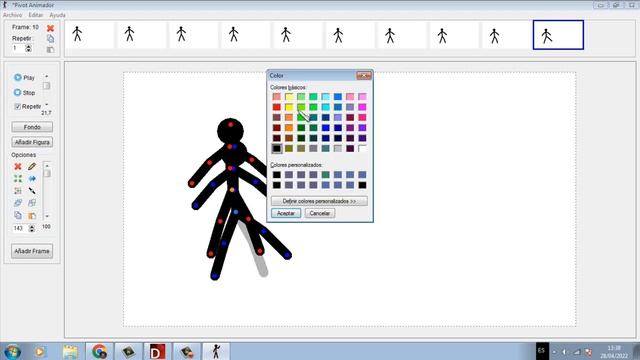Image resolution: width=640 pixels, height=360 pixels.
Task: Click the Añadir Frame button
Action: tap(32, 251)
